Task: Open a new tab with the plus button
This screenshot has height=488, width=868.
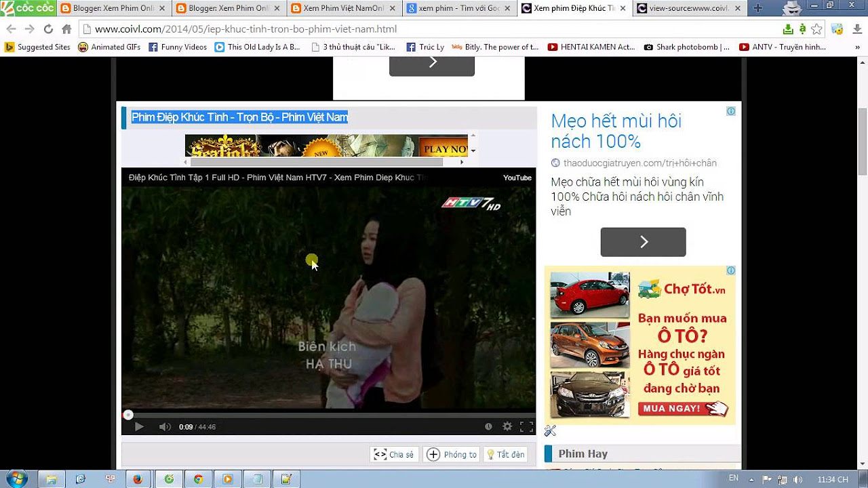Action: tap(758, 8)
